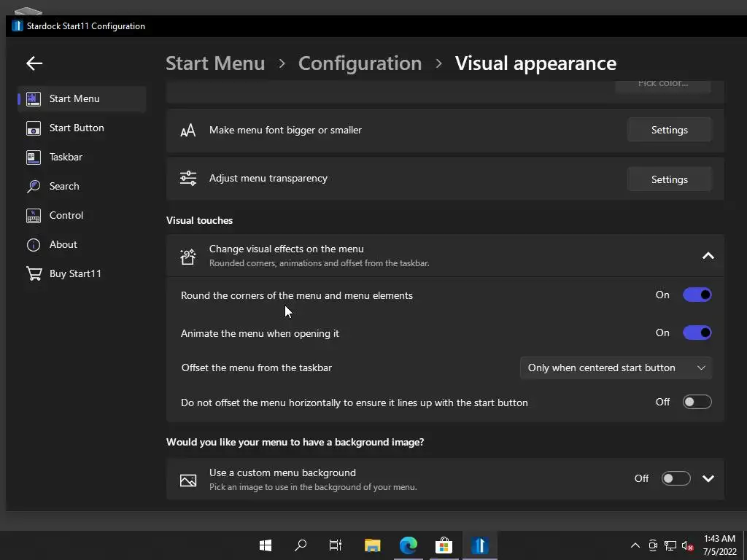Click 'Visual appearance' breadcrumb title
Viewport: 747px width, 560px height.
click(535, 63)
